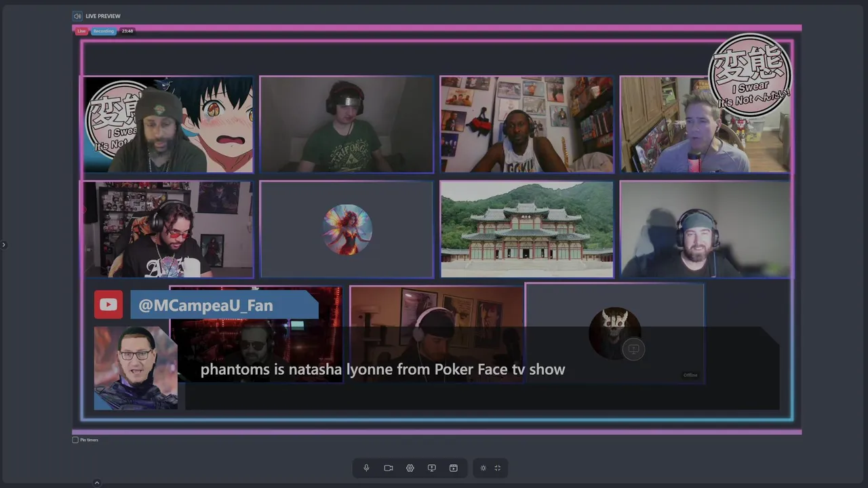Expand the left side panel arrow
Screen dimensions: 868x488
click(3, 245)
